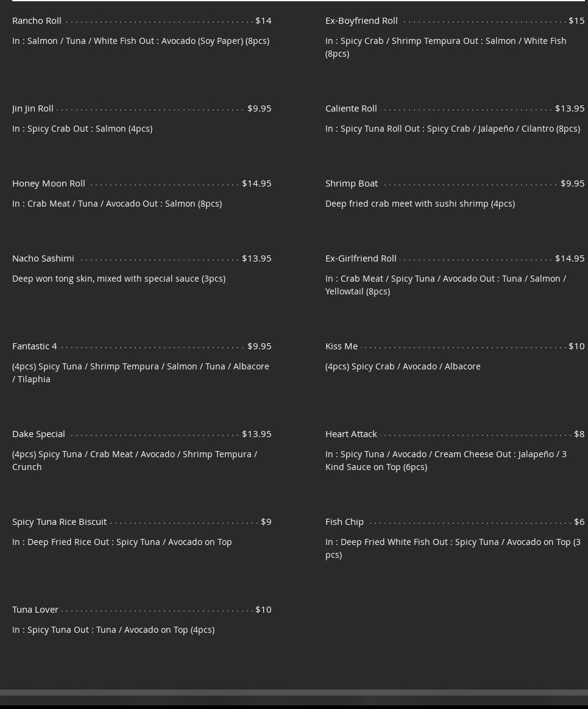Select the Ex-Boyfriend Roll heading
Viewport: 588px width, 709px height.
tap(361, 20)
